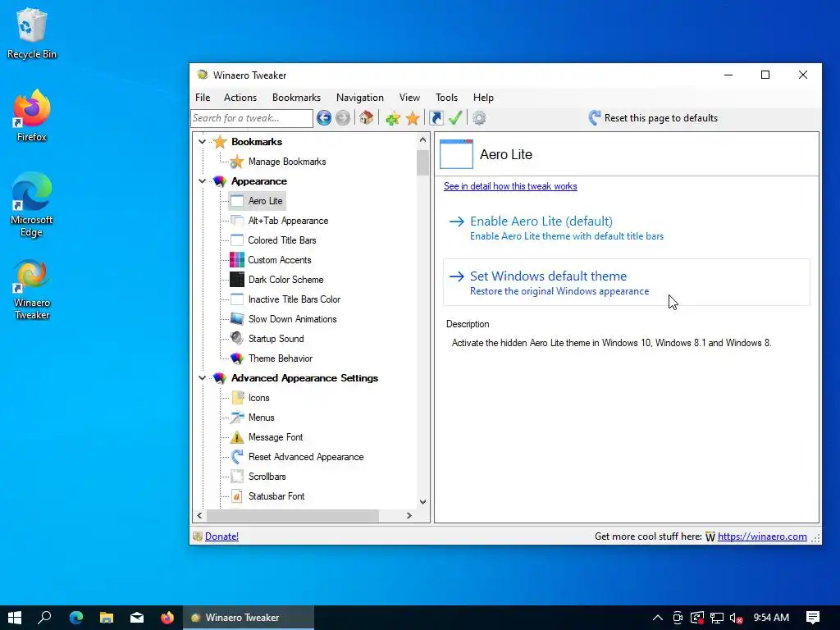Select the Theme Behavior label
The image size is (840, 630).
(x=281, y=358)
